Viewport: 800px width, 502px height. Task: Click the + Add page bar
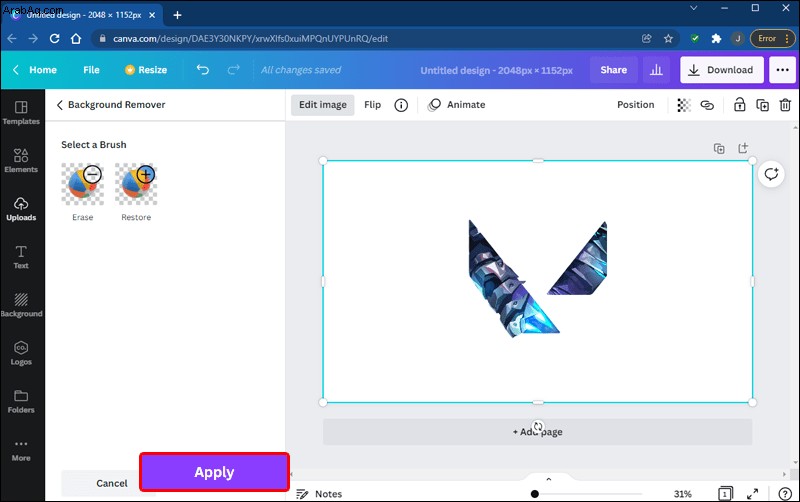pyautogui.click(x=537, y=432)
